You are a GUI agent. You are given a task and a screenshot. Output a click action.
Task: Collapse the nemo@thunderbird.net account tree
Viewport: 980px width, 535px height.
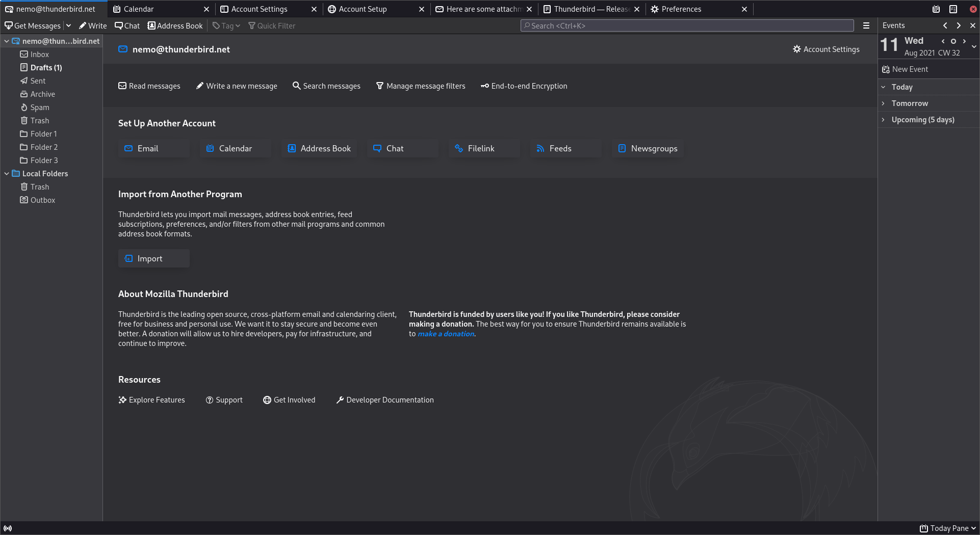tap(6, 41)
